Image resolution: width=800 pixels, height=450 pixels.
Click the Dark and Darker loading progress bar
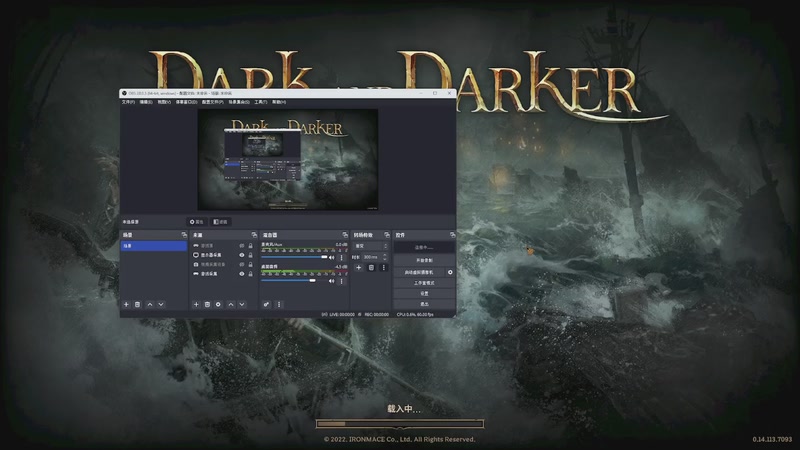400,423
